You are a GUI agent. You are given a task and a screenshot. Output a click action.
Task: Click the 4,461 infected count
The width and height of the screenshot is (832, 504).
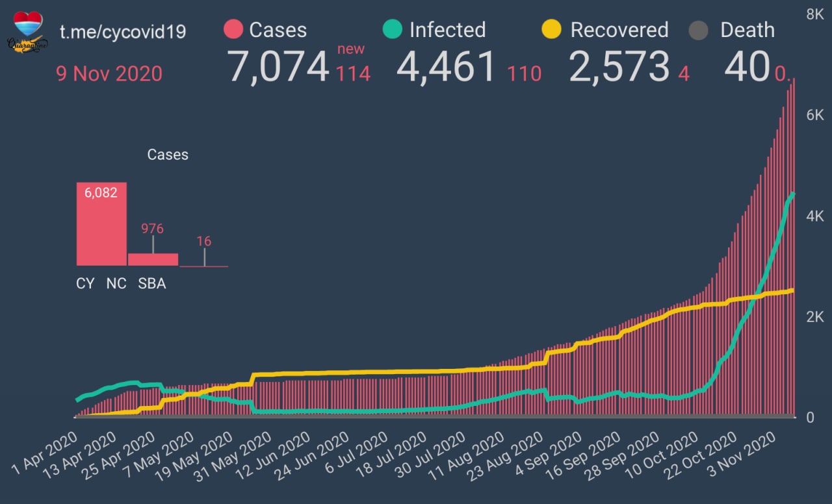[447, 67]
